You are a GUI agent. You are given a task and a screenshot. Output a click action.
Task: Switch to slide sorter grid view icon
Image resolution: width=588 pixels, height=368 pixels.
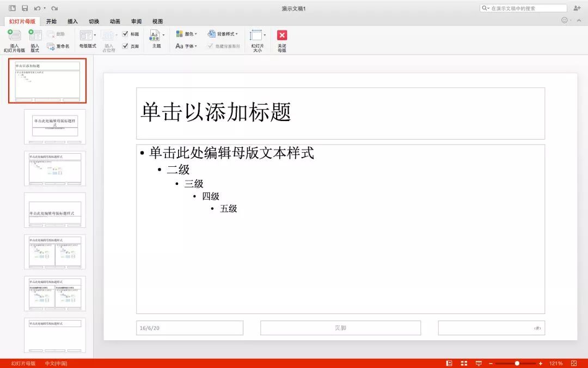464,363
